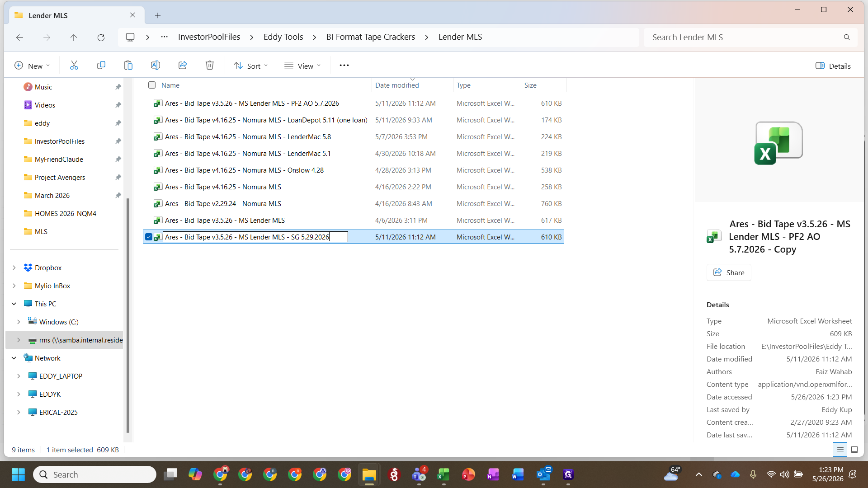Click the Lender MLS breadcrumb
Image resolution: width=868 pixels, height=488 pixels.
(460, 37)
